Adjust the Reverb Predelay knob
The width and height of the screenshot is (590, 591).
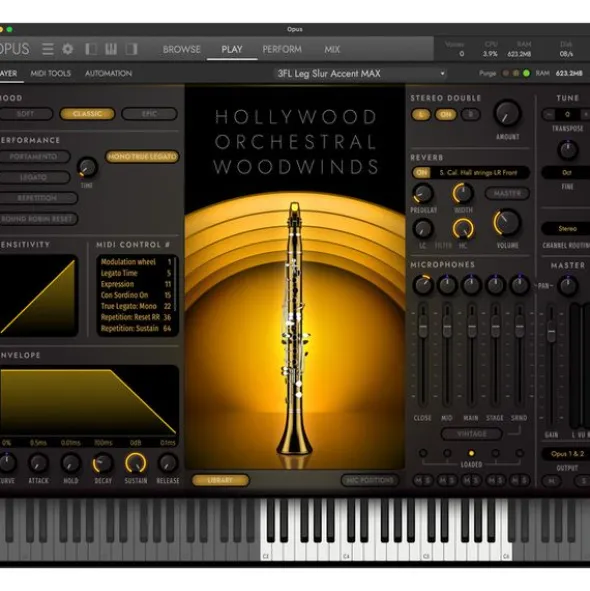click(423, 194)
